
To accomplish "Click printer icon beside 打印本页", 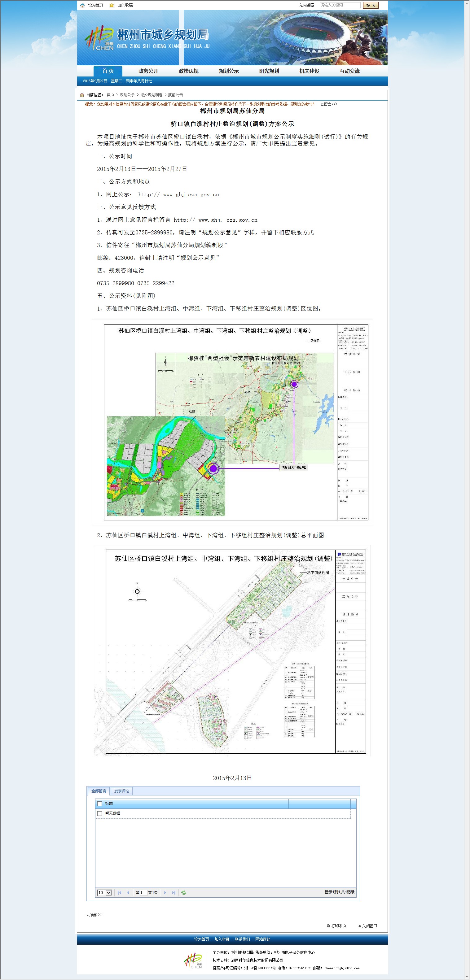I will [328, 926].
